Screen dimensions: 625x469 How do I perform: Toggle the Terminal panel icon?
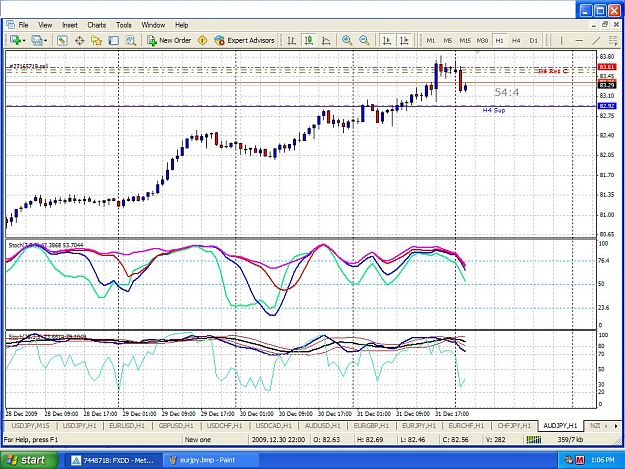click(114, 40)
